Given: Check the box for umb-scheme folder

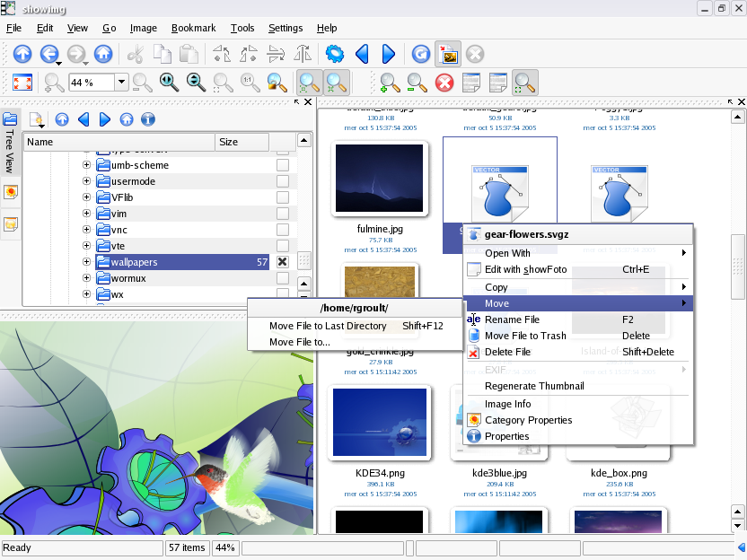Looking at the screenshot, I should 283,165.
